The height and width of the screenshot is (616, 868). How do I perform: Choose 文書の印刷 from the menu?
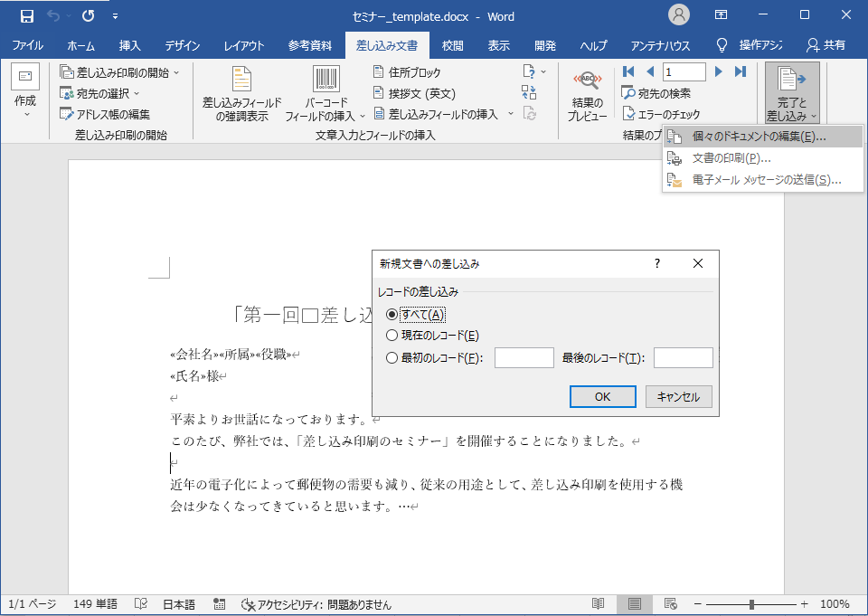coord(731,158)
